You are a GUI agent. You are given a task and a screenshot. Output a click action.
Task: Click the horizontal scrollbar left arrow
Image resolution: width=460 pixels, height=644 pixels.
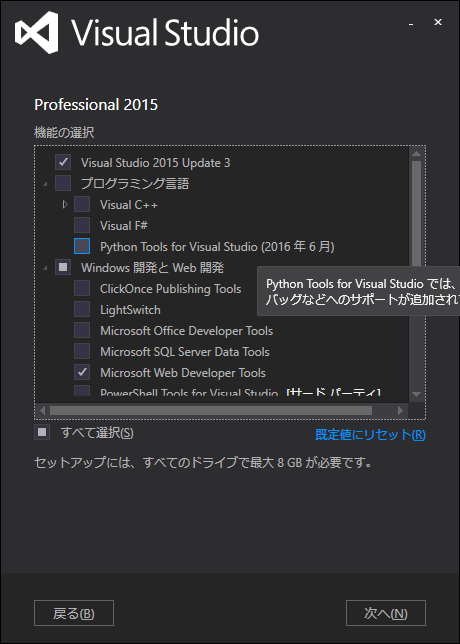(42, 410)
